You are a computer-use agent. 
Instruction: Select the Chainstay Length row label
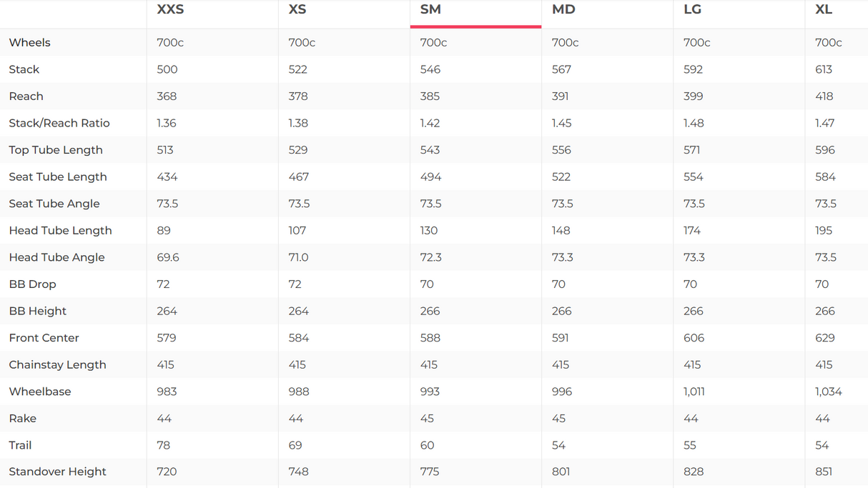coord(57,364)
